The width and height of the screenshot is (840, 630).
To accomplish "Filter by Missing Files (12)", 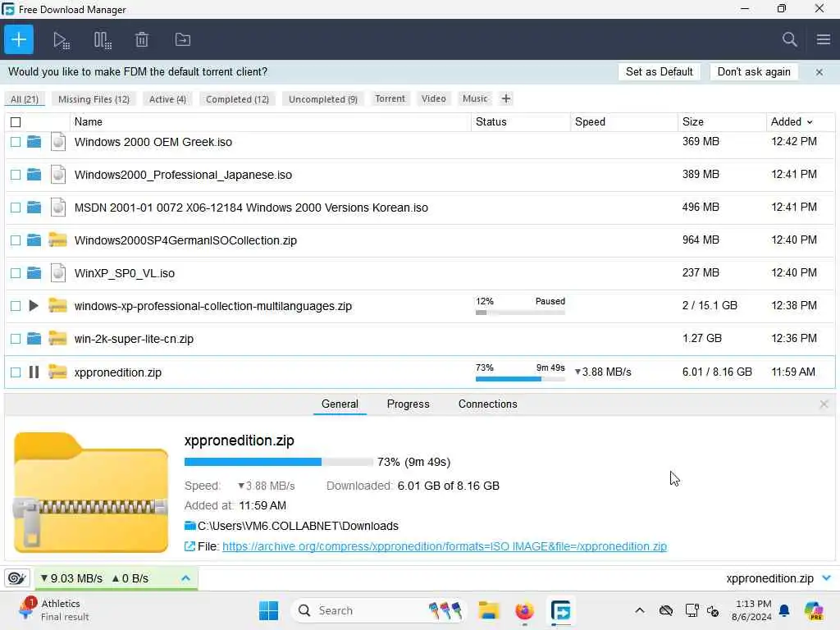I will pyautogui.click(x=94, y=99).
